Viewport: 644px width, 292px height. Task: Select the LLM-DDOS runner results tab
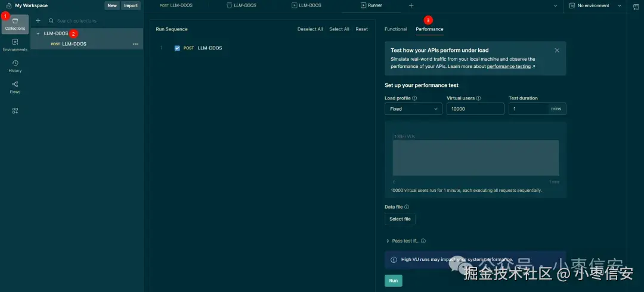(306, 6)
